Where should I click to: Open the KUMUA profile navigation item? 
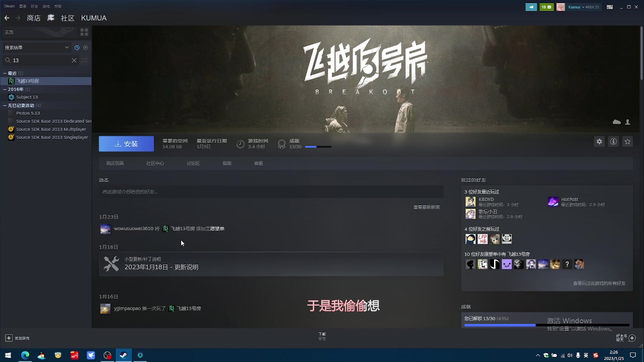[x=94, y=18]
